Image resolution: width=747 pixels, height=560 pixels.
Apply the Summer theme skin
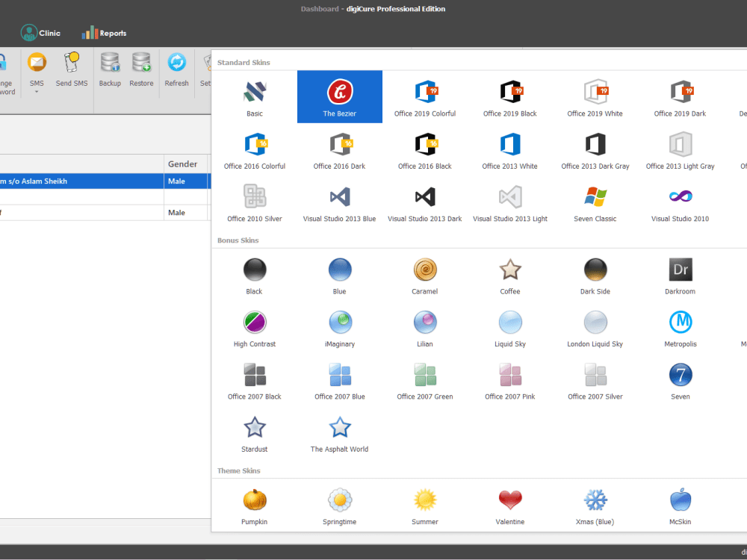coord(424,505)
